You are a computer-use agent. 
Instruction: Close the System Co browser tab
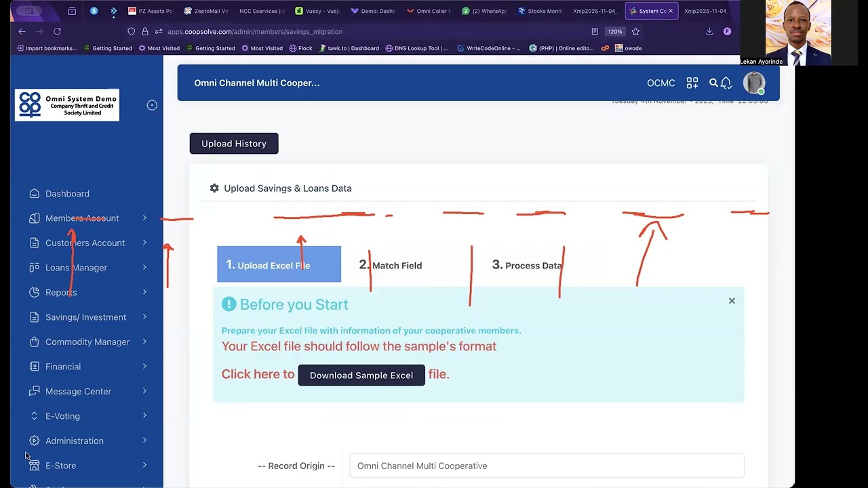[671, 11]
